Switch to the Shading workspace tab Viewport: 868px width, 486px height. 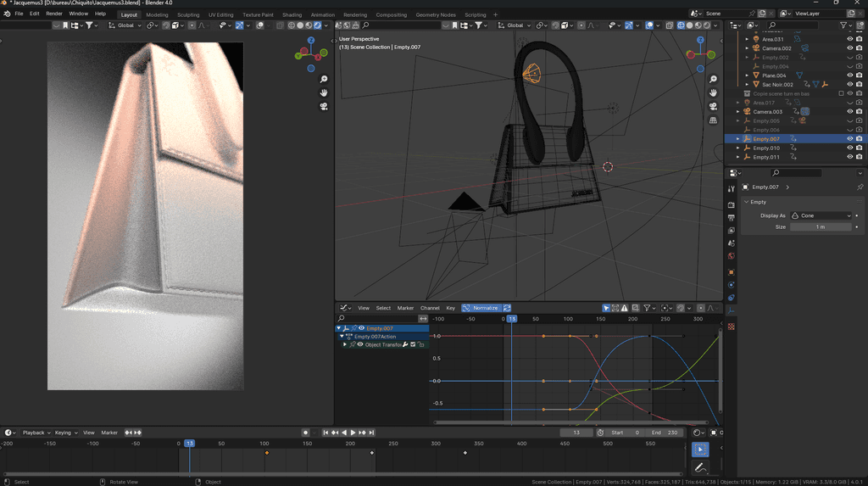(x=292, y=14)
